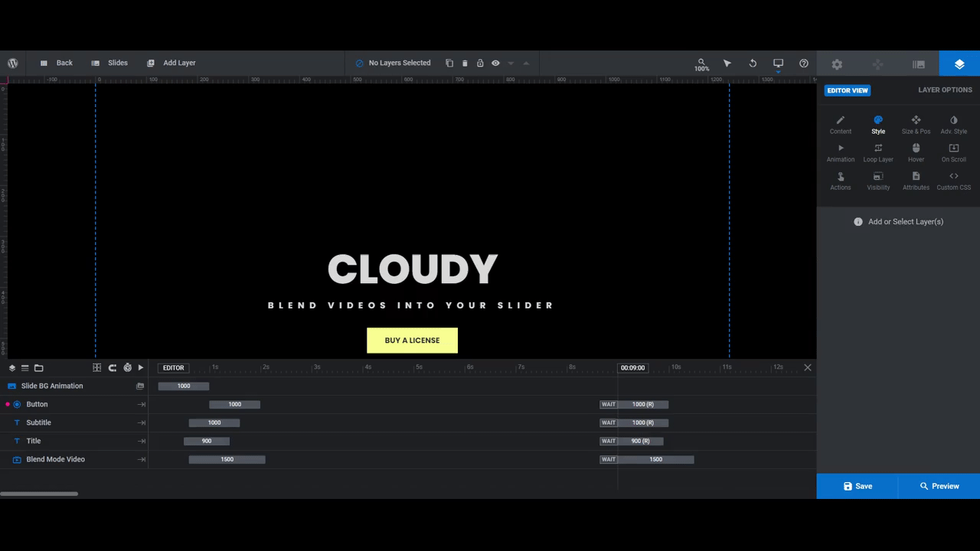Select the Blend Mode Video layer

pyautogui.click(x=56, y=459)
